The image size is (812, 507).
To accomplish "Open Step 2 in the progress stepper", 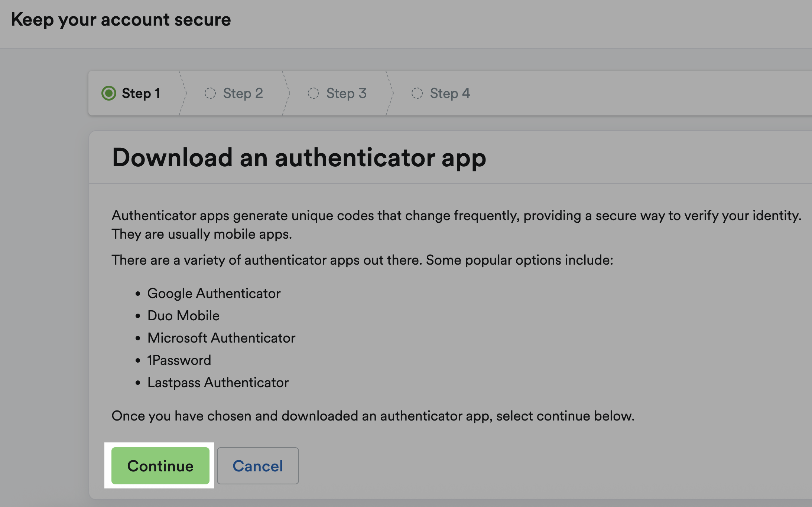I will [233, 93].
